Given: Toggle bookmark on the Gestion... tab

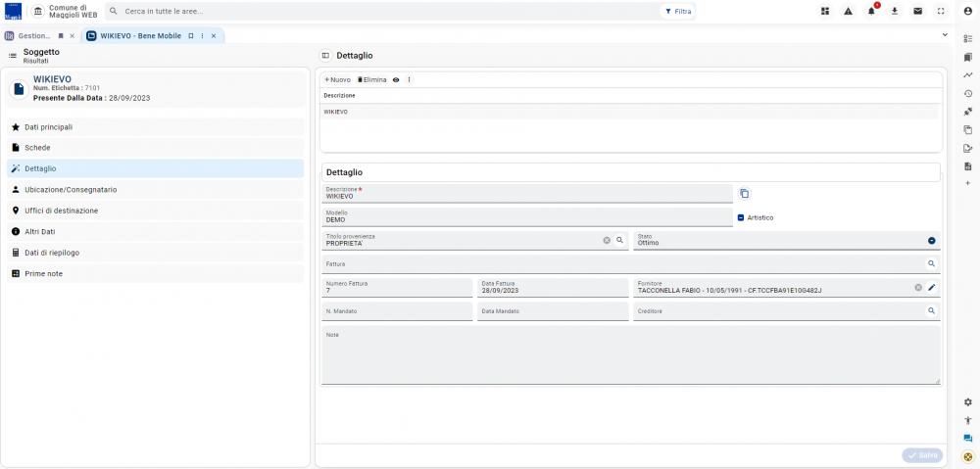Looking at the screenshot, I should click(61, 36).
